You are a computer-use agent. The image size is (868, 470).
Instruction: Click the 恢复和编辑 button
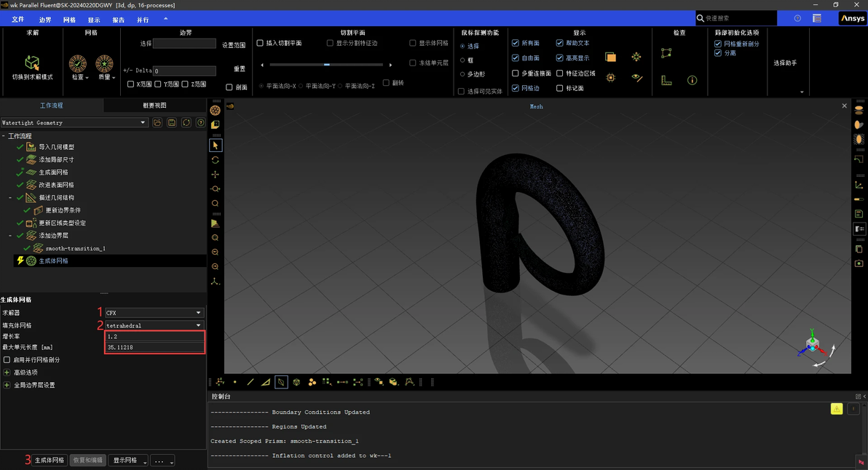(x=87, y=460)
